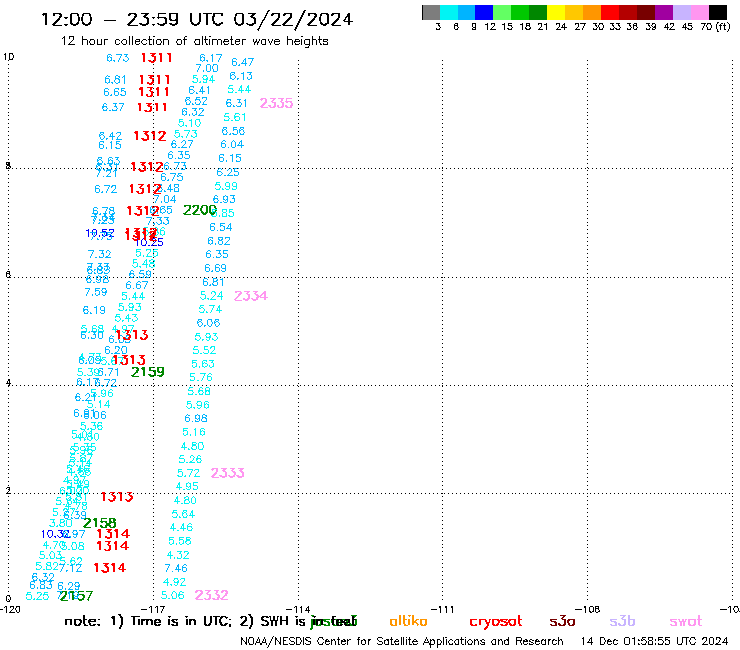Click the green time label '2158'
Screen dimensions: 740x650
(x=100, y=523)
